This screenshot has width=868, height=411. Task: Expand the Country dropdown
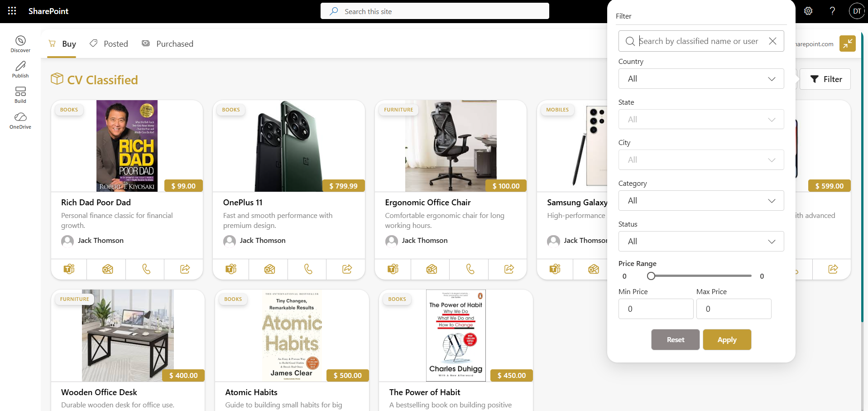[701, 79]
